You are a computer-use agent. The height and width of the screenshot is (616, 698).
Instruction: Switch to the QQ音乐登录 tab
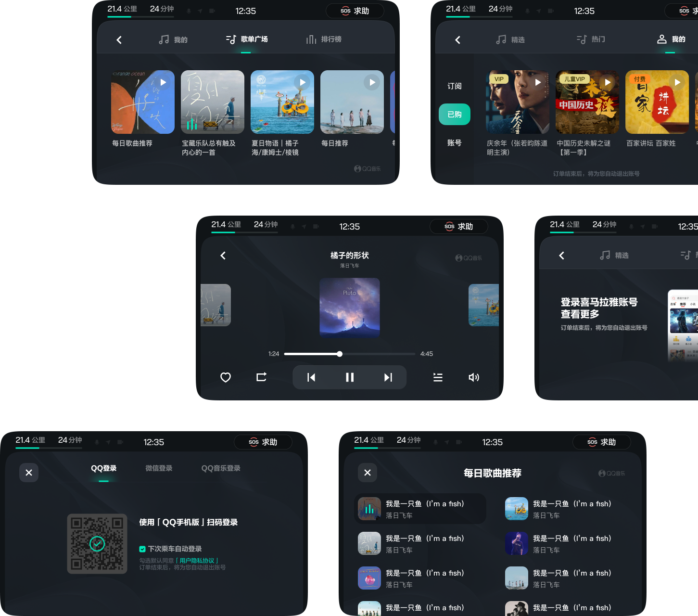[x=221, y=468]
